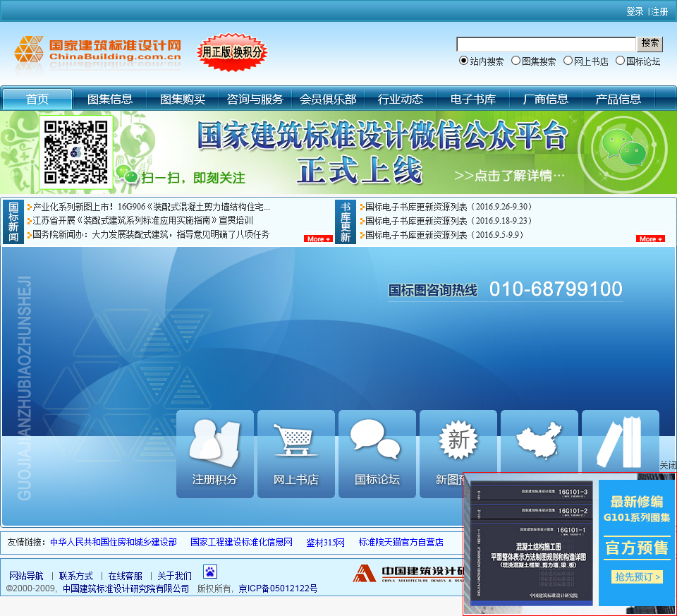Click the 网站导航 footer link

point(26,576)
